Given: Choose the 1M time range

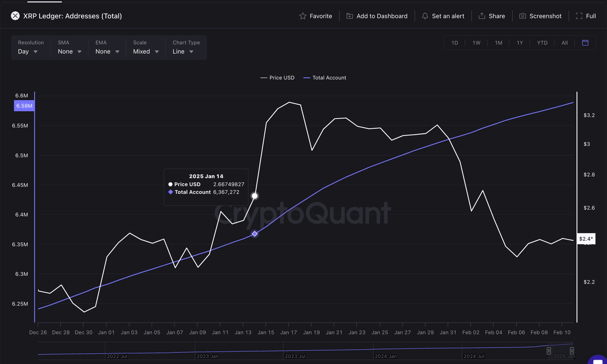Looking at the screenshot, I should [499, 43].
